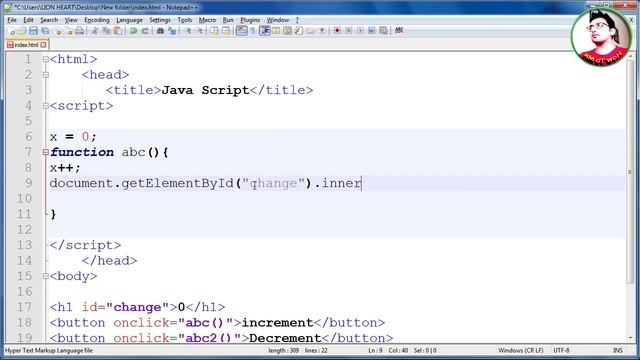Open the Encoding menu
640x360 pixels.
[x=97, y=20]
